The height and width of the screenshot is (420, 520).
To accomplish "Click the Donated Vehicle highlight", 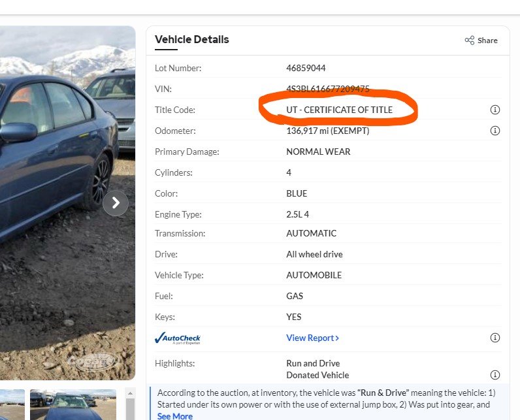I will pyautogui.click(x=317, y=375).
